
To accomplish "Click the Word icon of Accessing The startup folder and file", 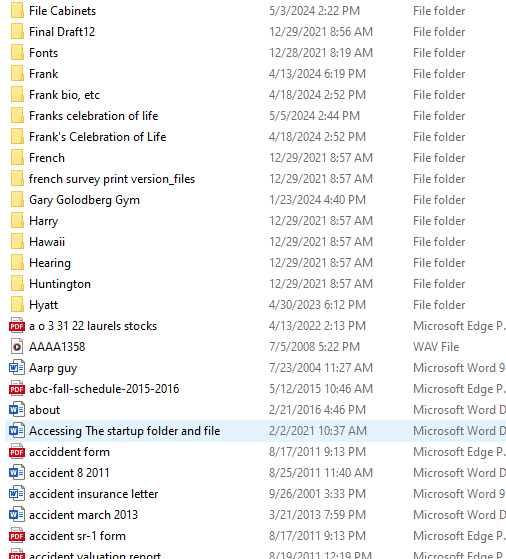I will (17, 431).
